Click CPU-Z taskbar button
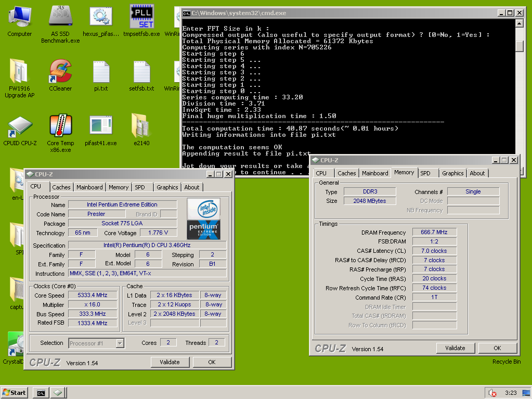 (58, 393)
